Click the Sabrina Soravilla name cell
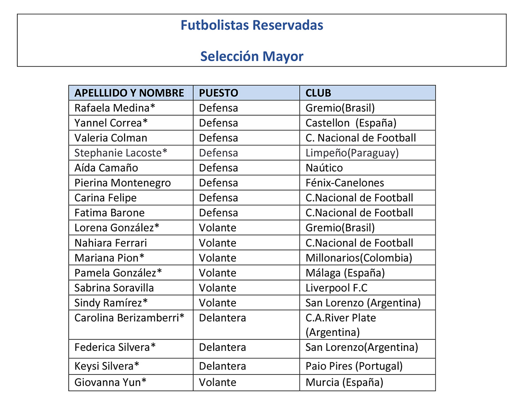This screenshot has height=405, width=532. [x=131, y=288]
